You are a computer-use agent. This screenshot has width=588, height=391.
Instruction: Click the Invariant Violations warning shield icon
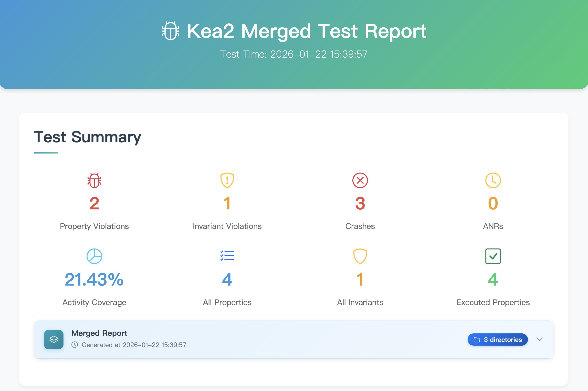[227, 180]
